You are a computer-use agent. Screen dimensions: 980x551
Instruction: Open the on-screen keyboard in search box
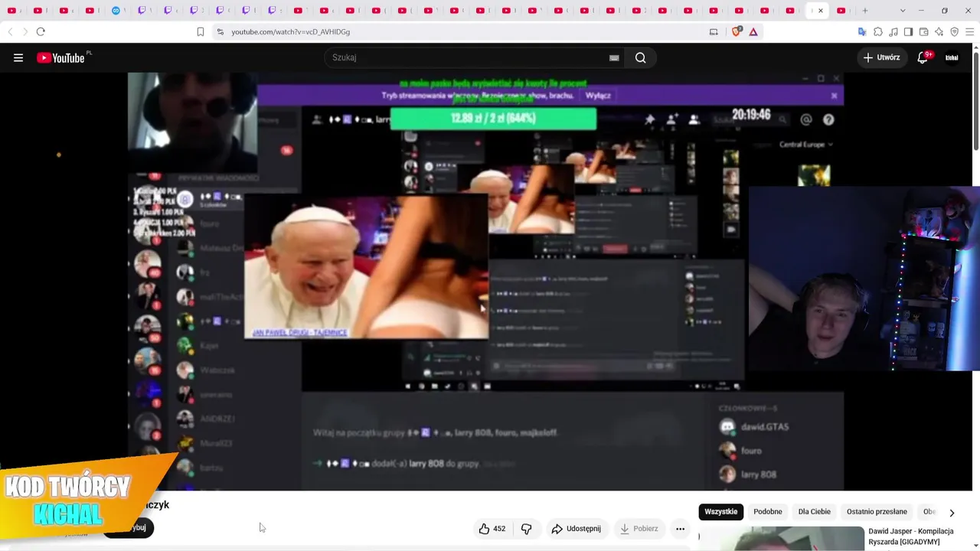click(x=614, y=57)
